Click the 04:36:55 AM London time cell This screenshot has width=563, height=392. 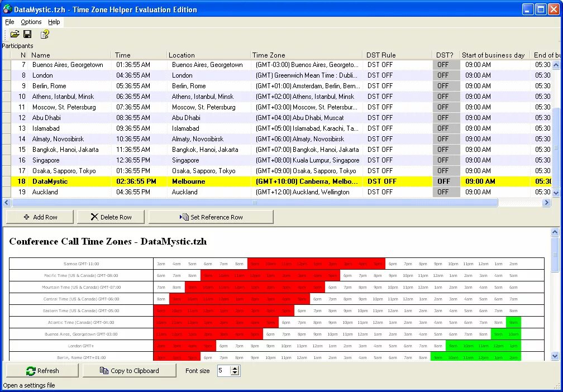[139, 75]
